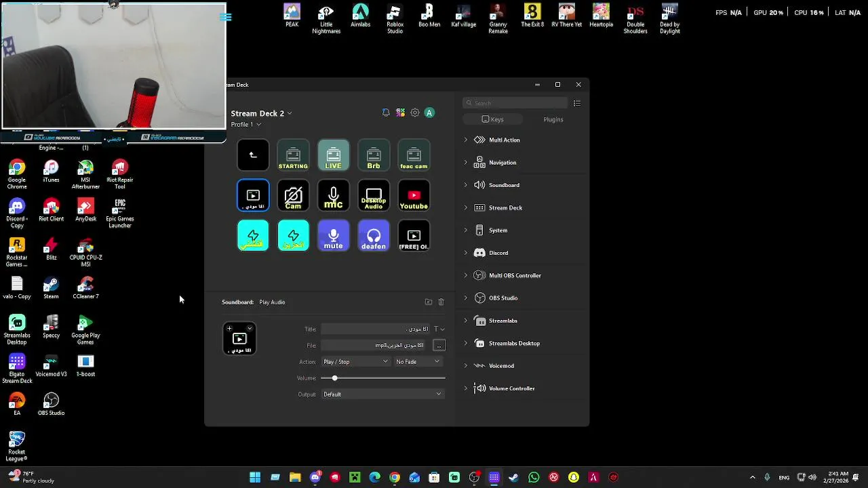Viewport: 868px width, 488px height.
Task: Select the STARTING scene key
Action: (x=293, y=155)
